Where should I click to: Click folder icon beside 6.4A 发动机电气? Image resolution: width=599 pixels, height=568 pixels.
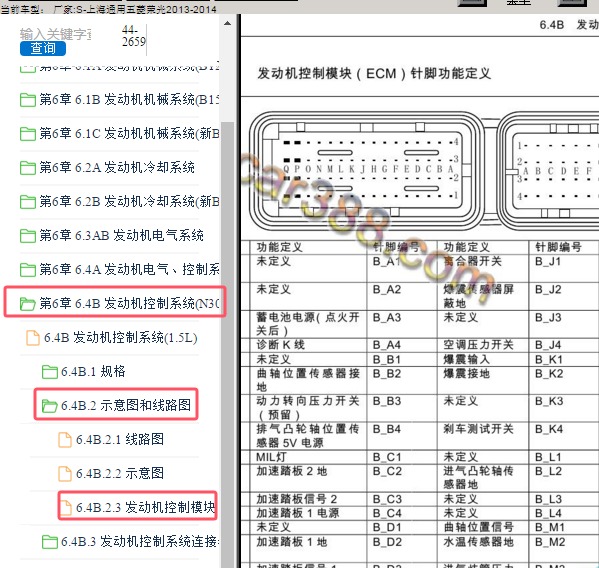pos(28,270)
